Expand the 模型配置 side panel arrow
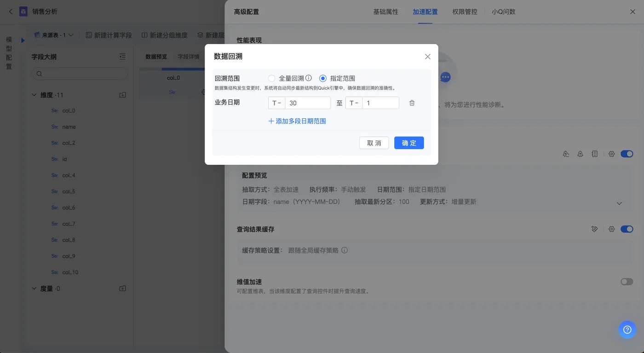 pos(23,41)
